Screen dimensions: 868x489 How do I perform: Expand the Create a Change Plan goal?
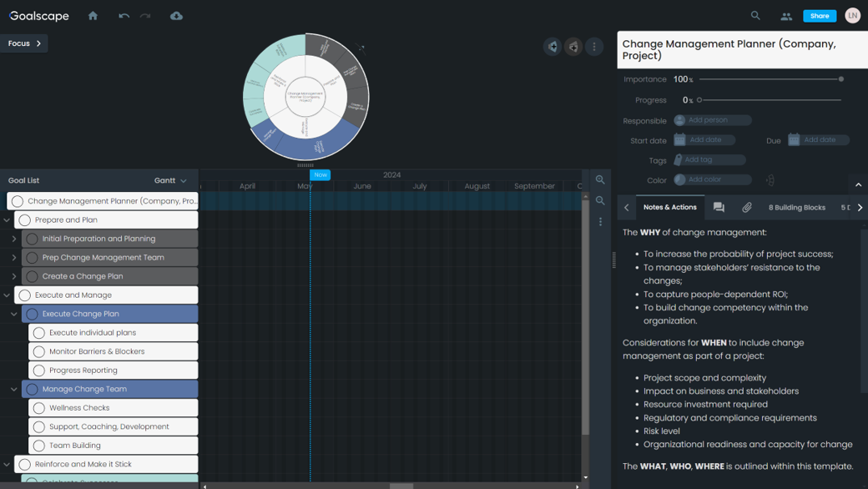pyautogui.click(x=14, y=276)
